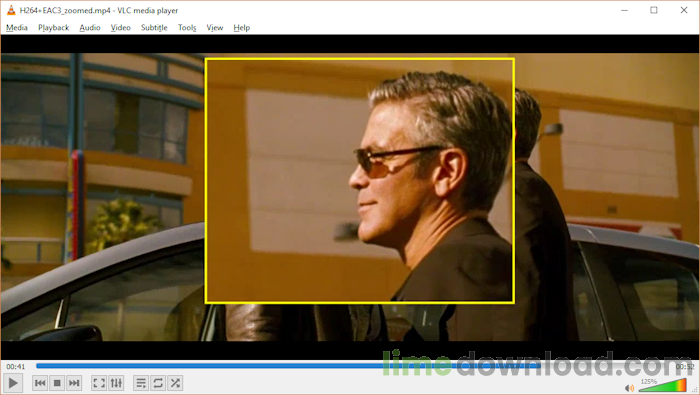Skip to previous media item

pyautogui.click(x=40, y=383)
